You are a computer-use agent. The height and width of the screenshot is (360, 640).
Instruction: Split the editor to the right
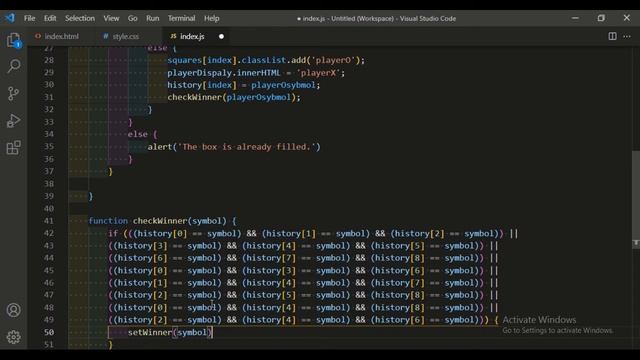tap(612, 36)
